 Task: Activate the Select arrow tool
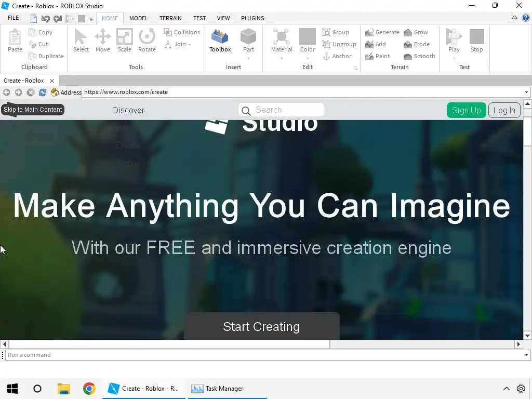click(81, 41)
